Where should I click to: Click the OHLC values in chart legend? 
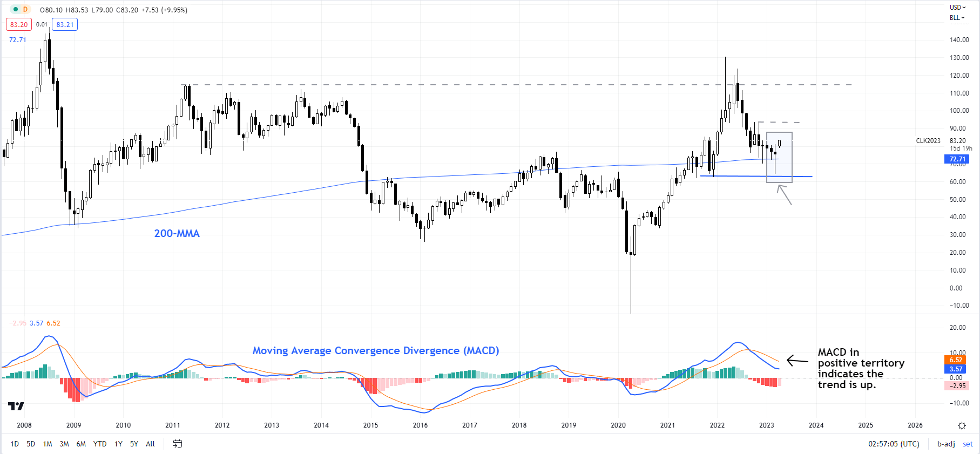[113, 10]
